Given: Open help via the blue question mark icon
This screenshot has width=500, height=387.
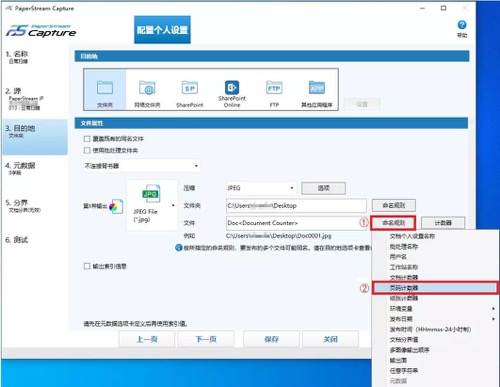Looking at the screenshot, I should pyautogui.click(x=462, y=25).
